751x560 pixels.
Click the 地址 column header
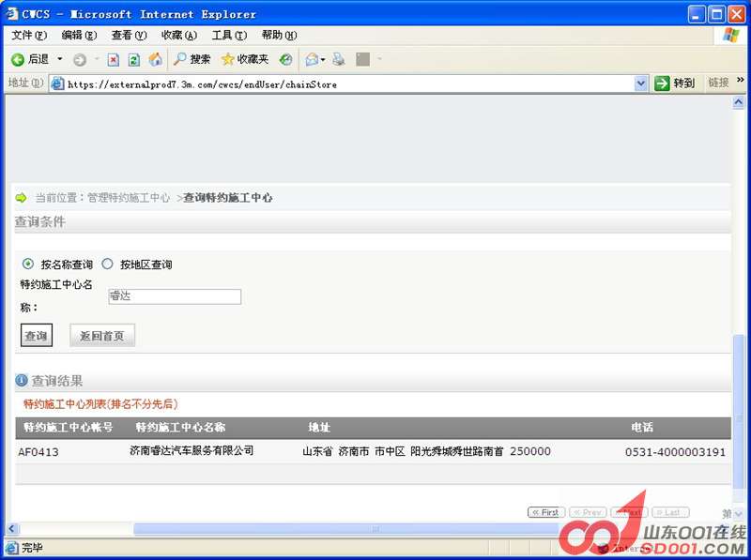click(319, 428)
